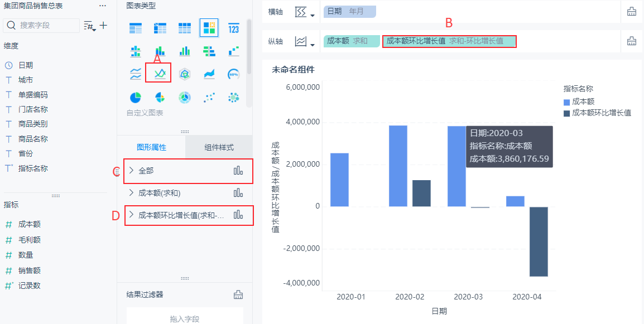Expand the 成本额环比增长值(求和-… properties section
Viewport: 644px width, 324px height.
pos(132,215)
